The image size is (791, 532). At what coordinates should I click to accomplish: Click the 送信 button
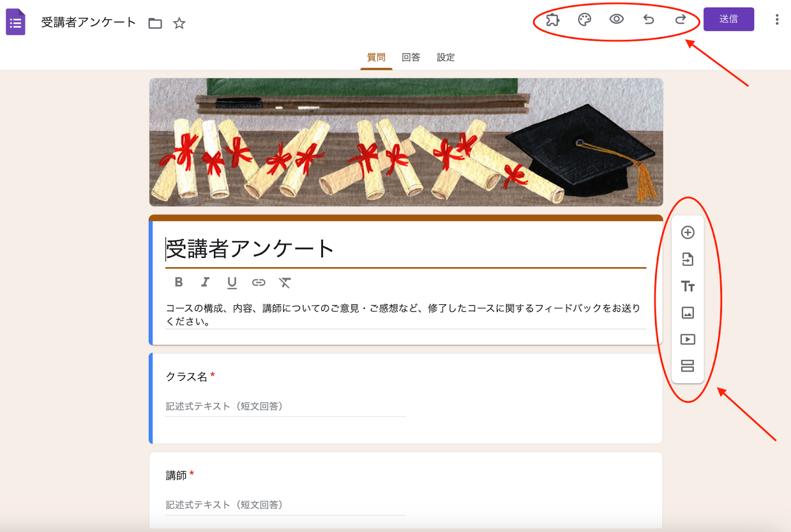point(729,20)
